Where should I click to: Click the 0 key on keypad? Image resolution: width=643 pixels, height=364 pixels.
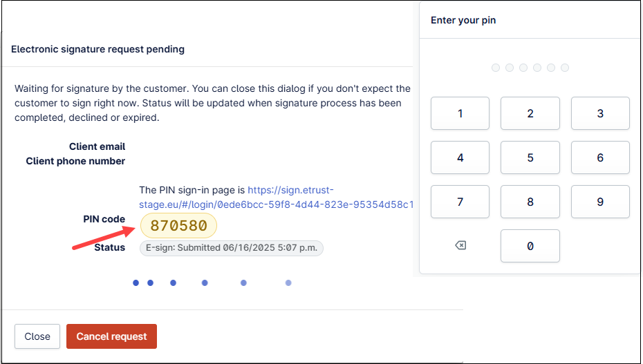(530, 246)
